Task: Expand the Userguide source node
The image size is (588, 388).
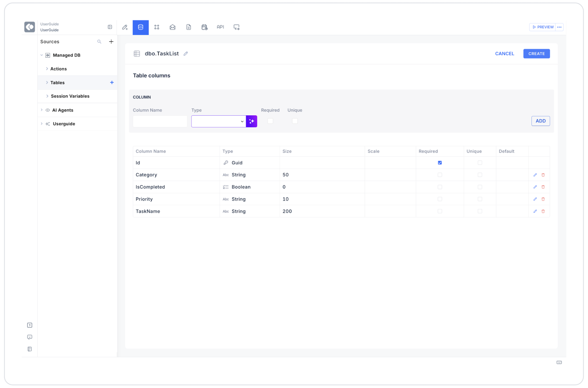Action: click(x=42, y=124)
